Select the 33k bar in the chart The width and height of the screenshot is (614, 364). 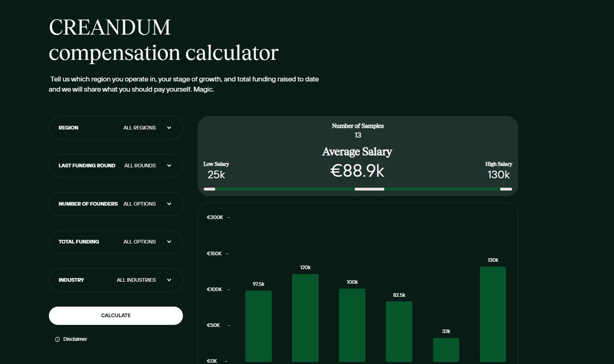pos(446,350)
